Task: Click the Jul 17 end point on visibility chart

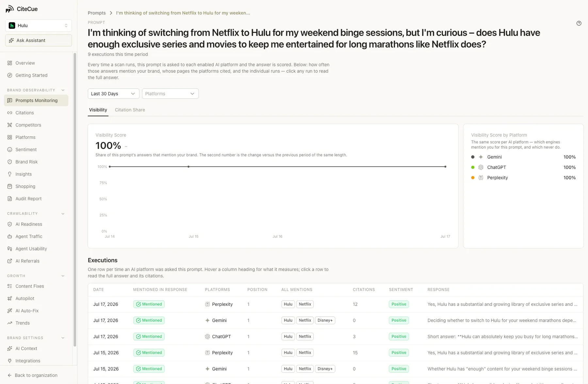Action: tap(445, 167)
